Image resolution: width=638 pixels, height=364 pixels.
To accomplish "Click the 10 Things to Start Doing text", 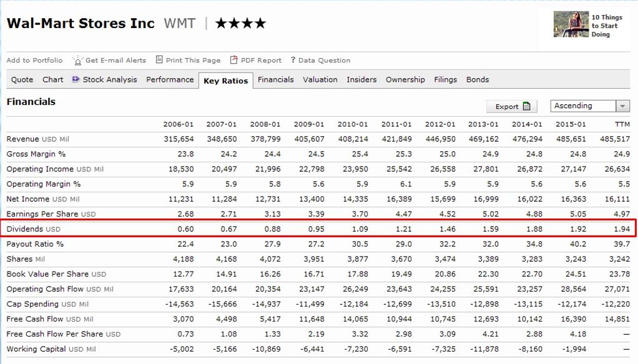I will coord(607,26).
